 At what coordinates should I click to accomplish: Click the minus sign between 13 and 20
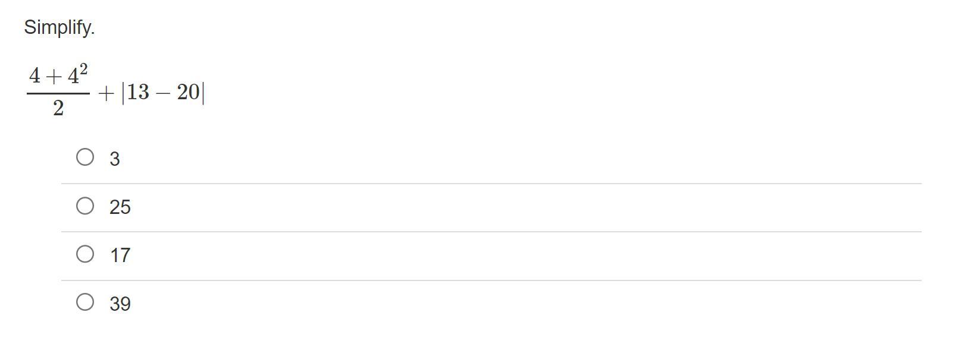pyautogui.click(x=163, y=93)
